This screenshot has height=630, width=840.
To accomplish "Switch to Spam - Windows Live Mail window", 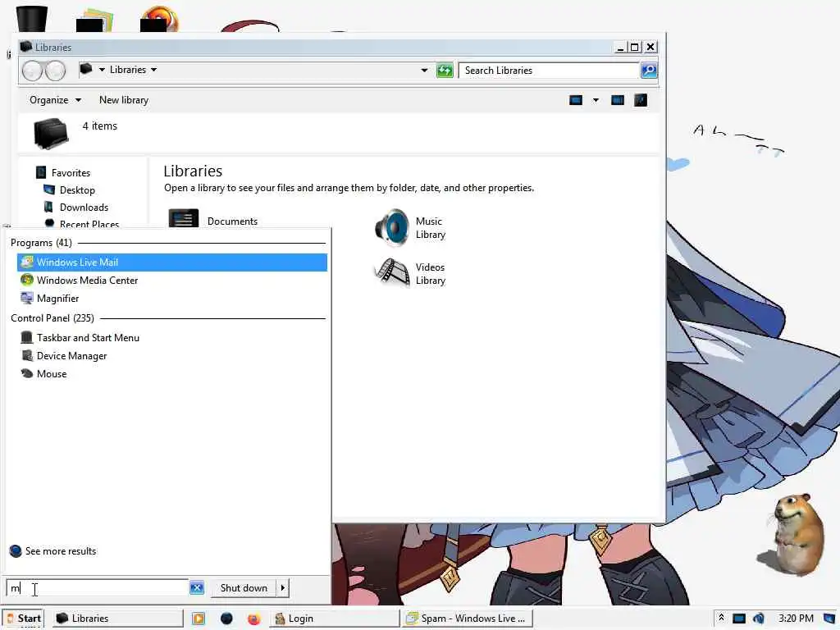I will pos(468,619).
